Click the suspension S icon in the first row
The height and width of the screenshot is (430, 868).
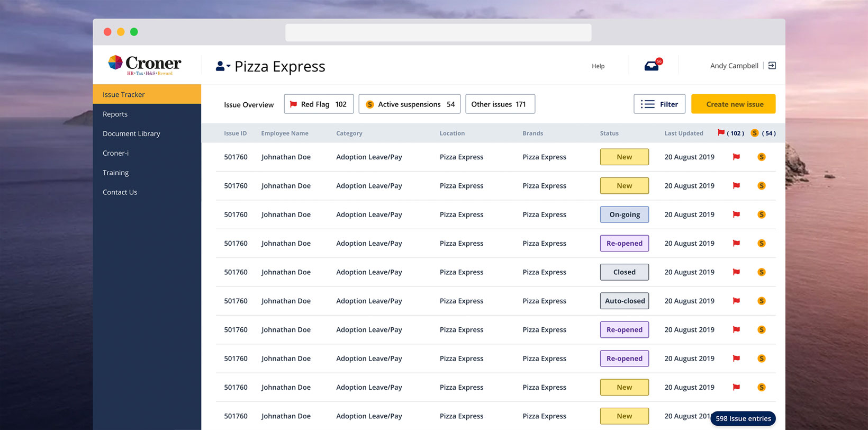click(762, 157)
